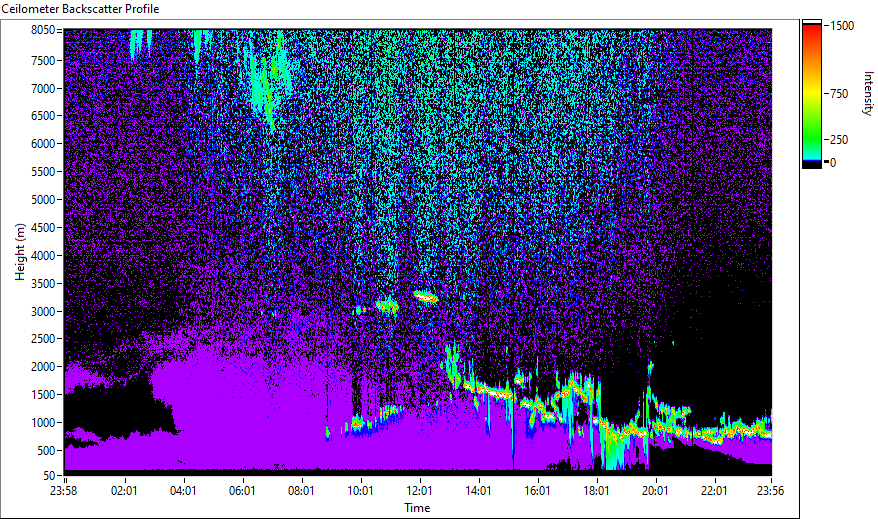Click the 08:01 time axis label
Viewport: 878px width, 519px height.
pyautogui.click(x=301, y=491)
